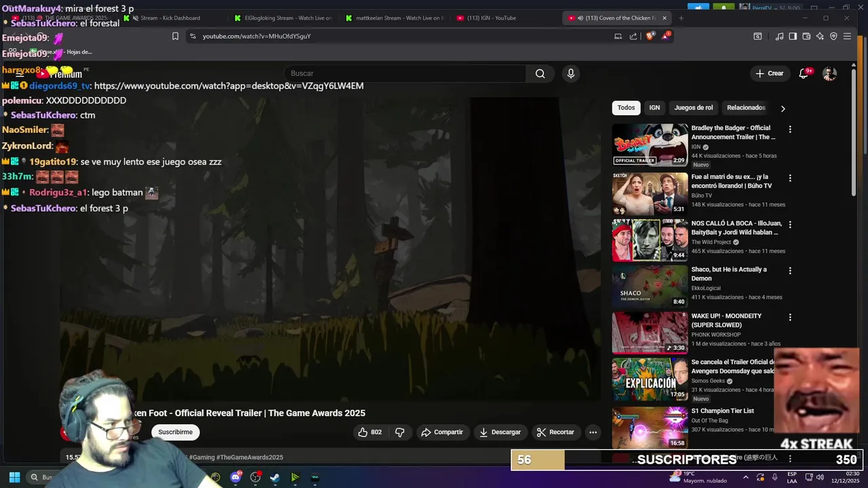Click the Brave Shields lion icon

pyautogui.click(x=650, y=36)
